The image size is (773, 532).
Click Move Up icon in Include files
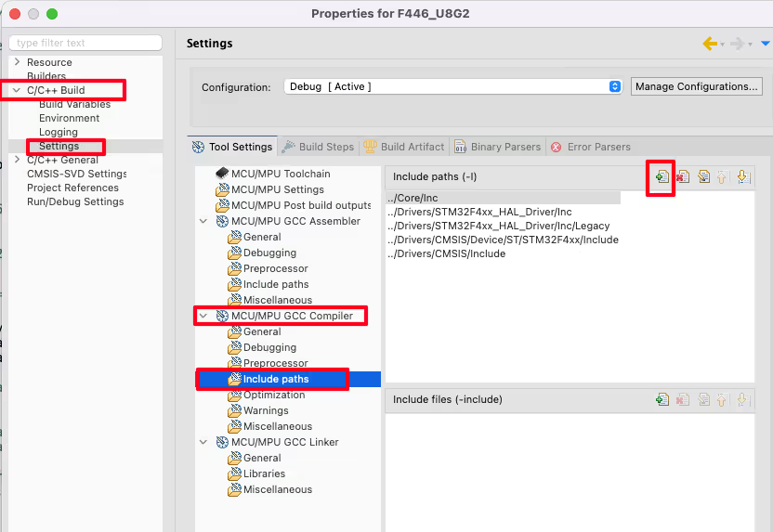(722, 399)
